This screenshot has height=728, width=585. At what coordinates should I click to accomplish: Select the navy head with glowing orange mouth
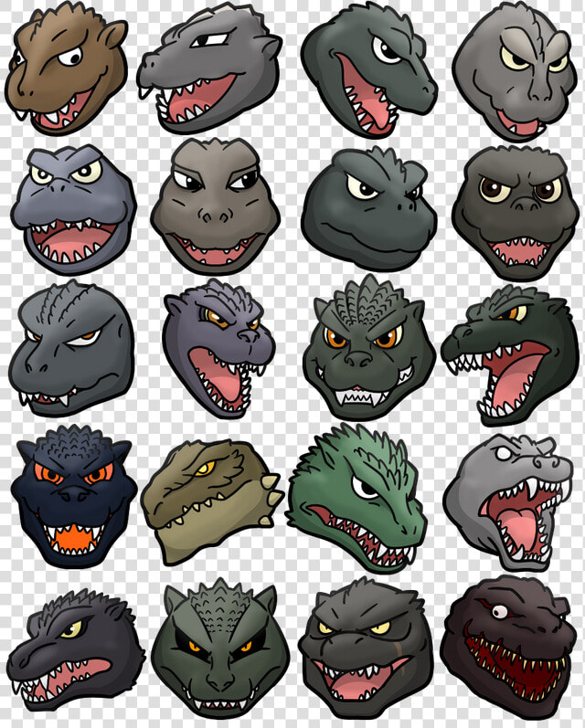[74, 496]
